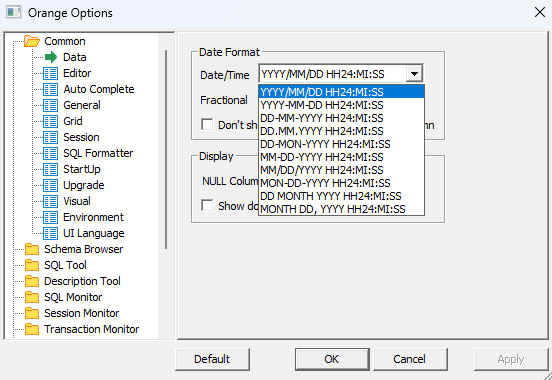Expand the SQL Tool category

click(65, 265)
